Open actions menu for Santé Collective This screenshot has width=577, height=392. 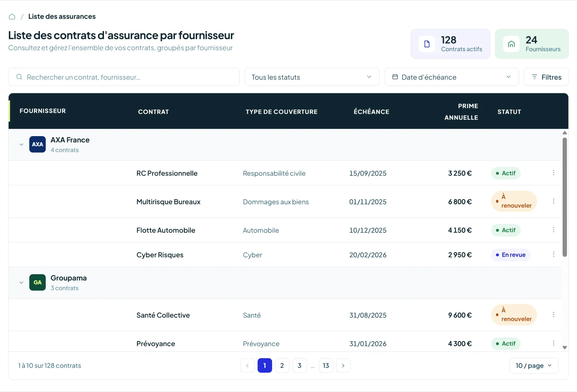[x=554, y=315]
